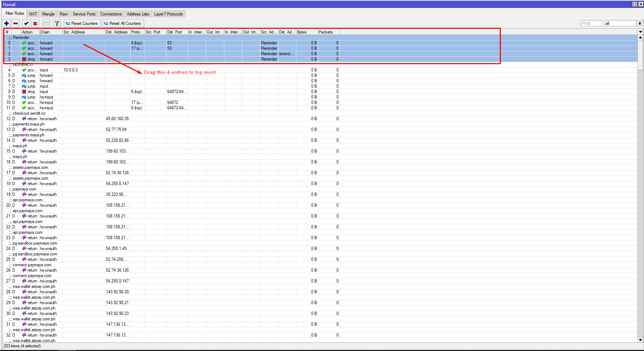Open the funnel Filter icon

click(x=57, y=23)
